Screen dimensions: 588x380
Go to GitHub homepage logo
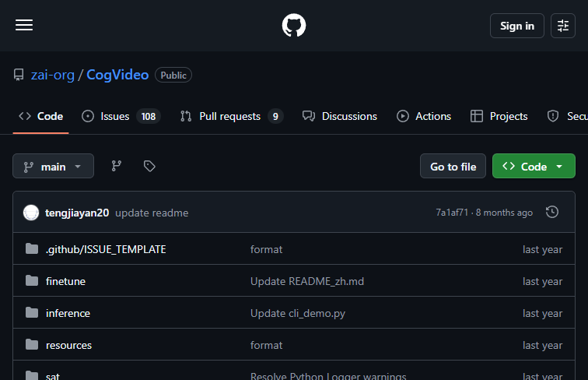click(x=294, y=25)
